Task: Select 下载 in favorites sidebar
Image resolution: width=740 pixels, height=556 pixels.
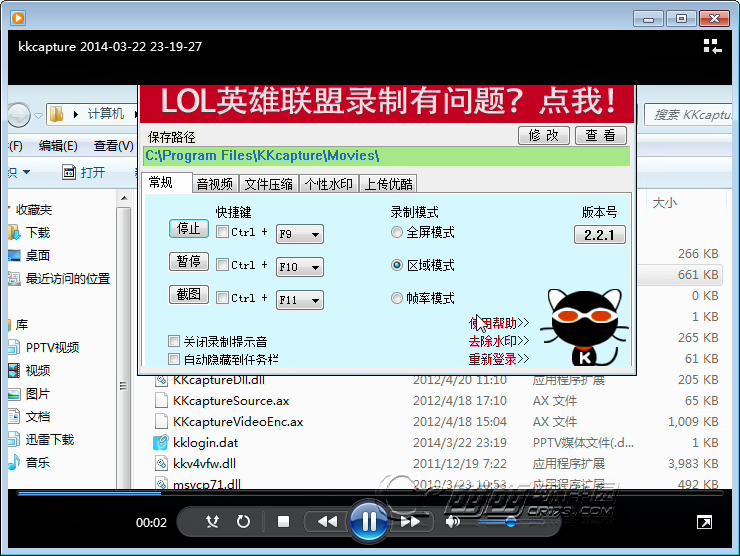Action: click(38, 232)
